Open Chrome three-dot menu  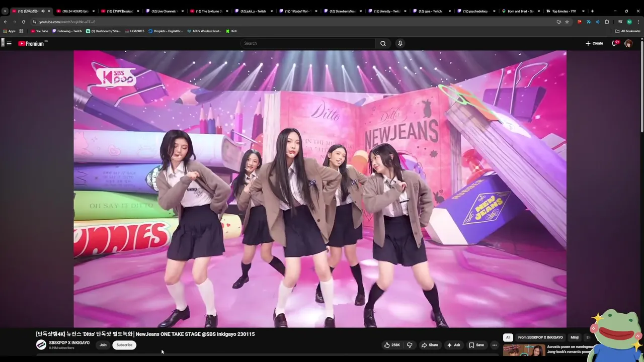(638, 22)
